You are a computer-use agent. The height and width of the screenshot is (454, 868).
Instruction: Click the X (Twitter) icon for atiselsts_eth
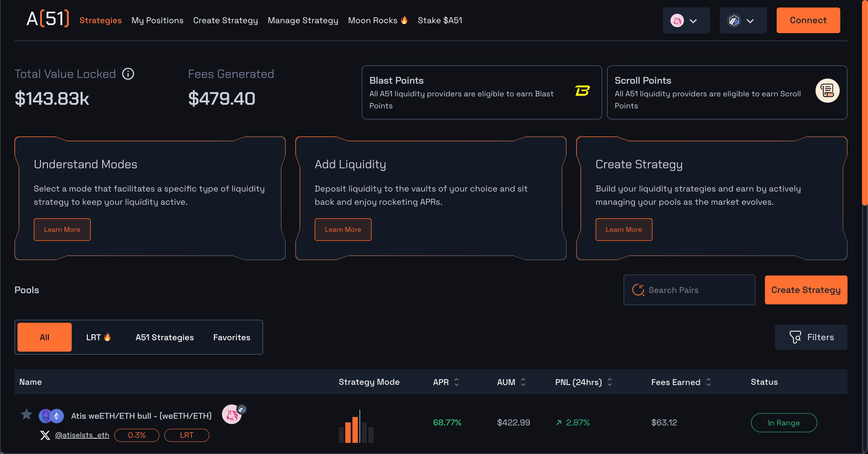[x=45, y=435]
